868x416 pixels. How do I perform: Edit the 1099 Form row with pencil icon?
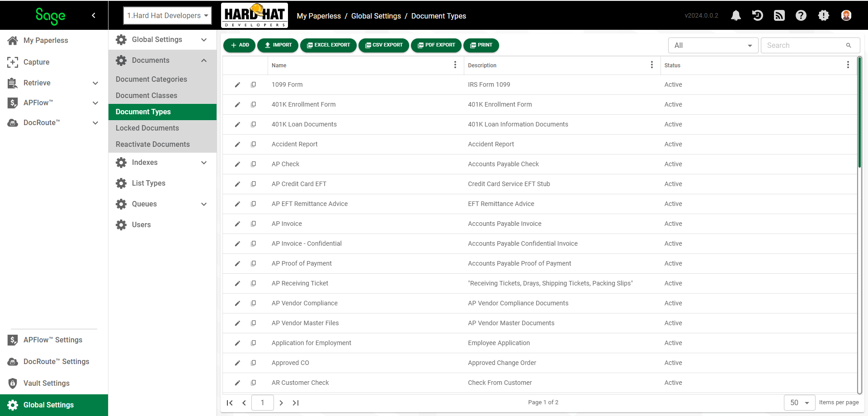tap(237, 85)
